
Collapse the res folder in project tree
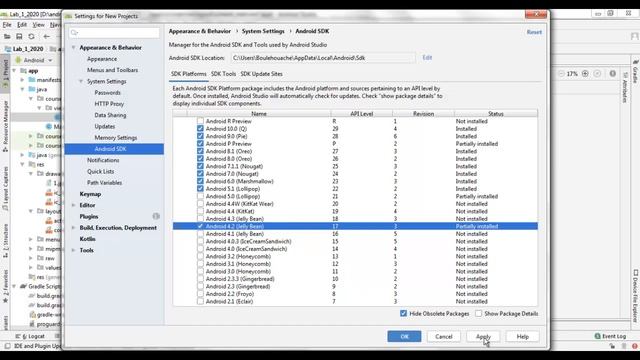coord(22,164)
